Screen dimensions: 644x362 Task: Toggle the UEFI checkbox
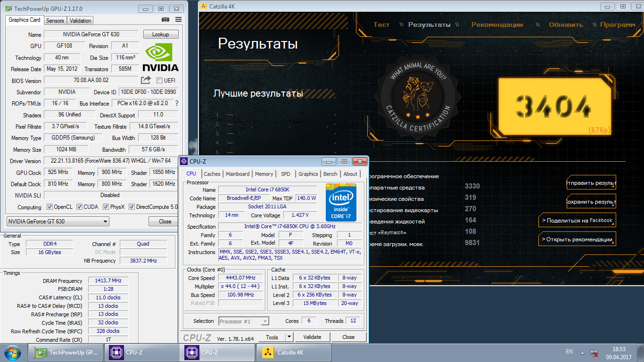(159, 80)
